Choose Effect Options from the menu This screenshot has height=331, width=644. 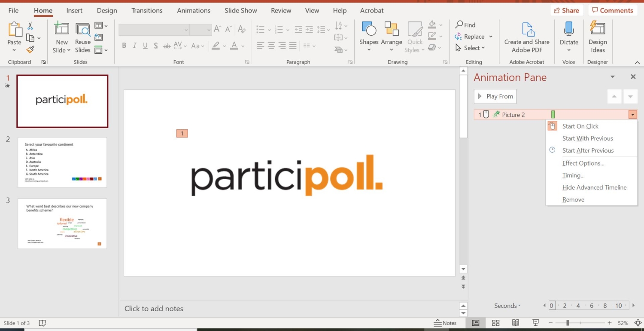tap(583, 163)
